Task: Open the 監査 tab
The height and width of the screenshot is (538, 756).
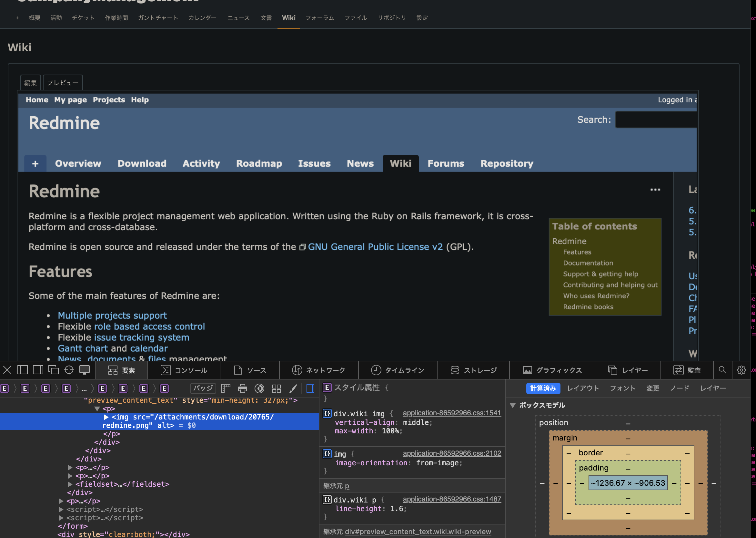Action: click(x=687, y=370)
